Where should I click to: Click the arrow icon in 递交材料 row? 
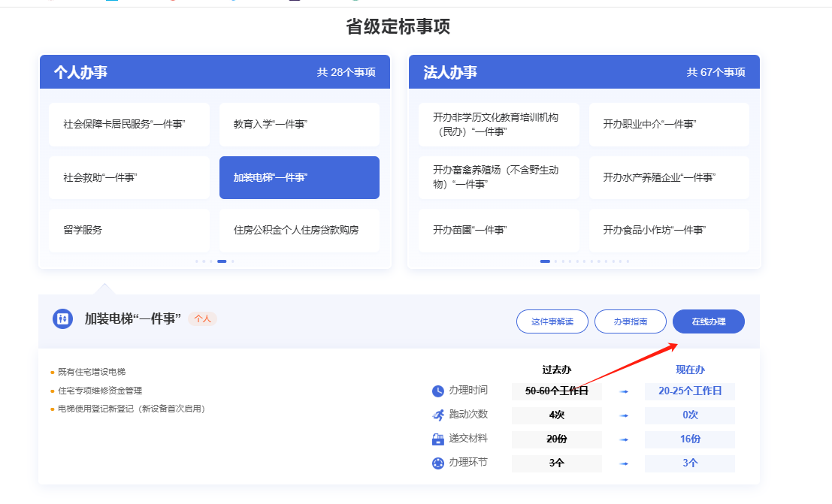[x=623, y=439]
